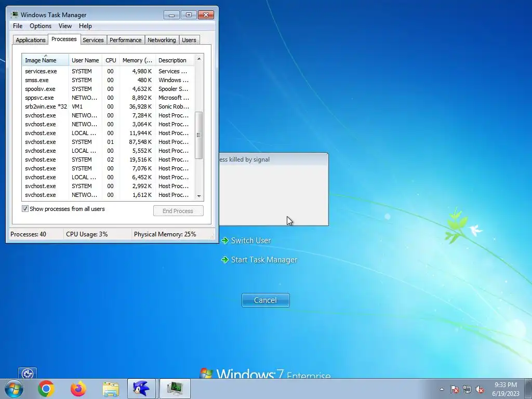Sort by Image Name column header
532x399 pixels.
click(46, 60)
